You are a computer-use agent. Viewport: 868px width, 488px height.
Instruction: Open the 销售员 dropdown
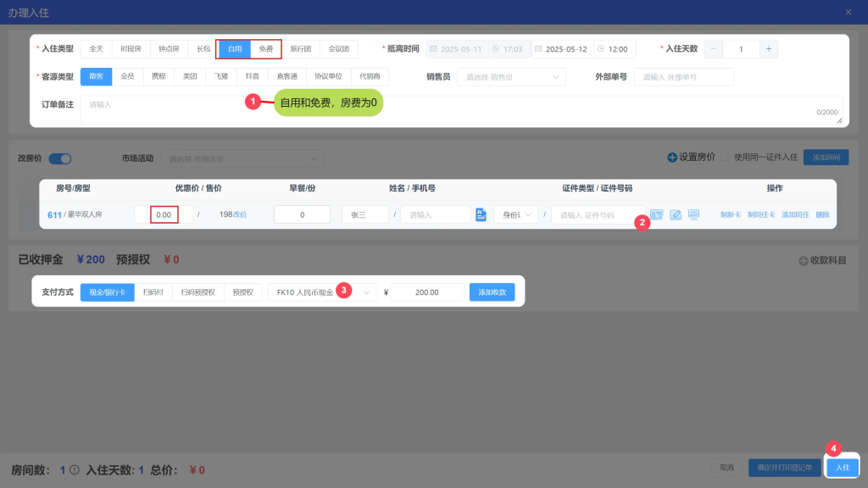(511, 77)
